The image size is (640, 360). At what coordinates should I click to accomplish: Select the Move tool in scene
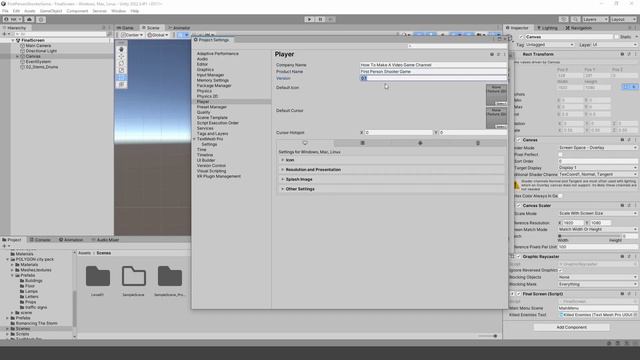tap(121, 56)
